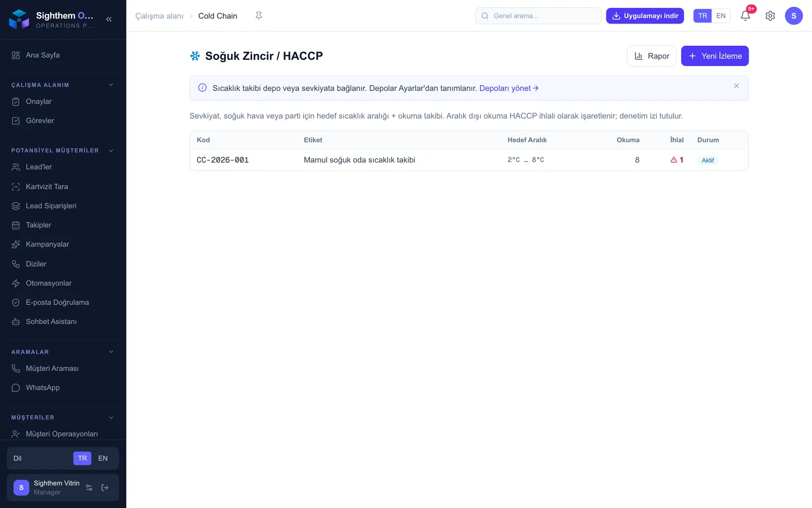Set top bar language to TR
The image size is (812, 508).
702,16
